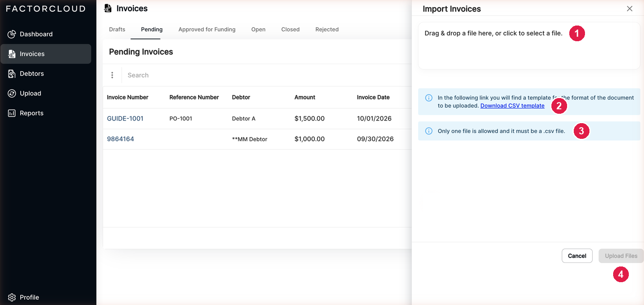Click the $1,500.00 amount

click(309, 119)
